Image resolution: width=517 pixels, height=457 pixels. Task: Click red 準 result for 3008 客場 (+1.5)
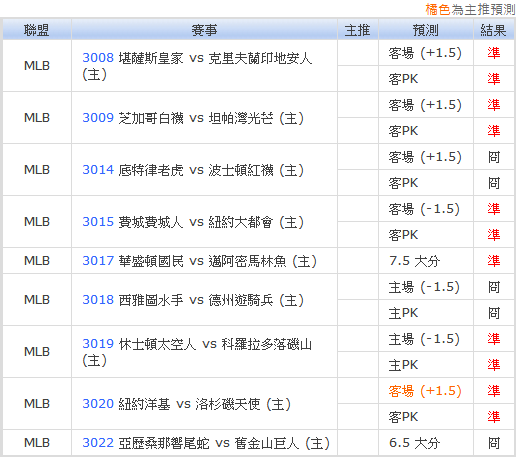(x=494, y=53)
